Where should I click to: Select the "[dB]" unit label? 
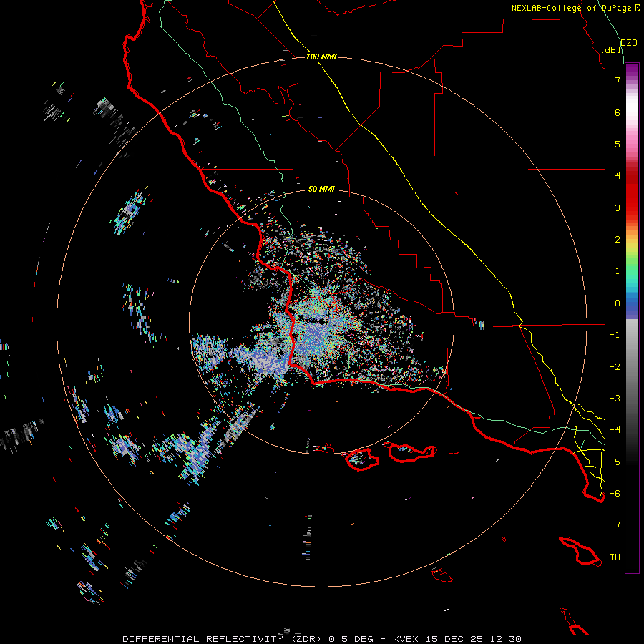[x=611, y=49]
